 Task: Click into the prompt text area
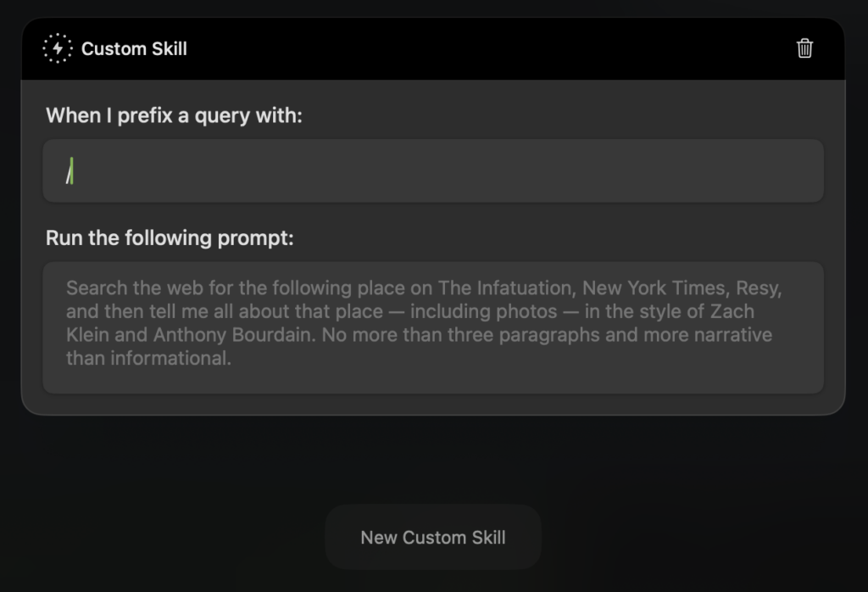coord(433,327)
